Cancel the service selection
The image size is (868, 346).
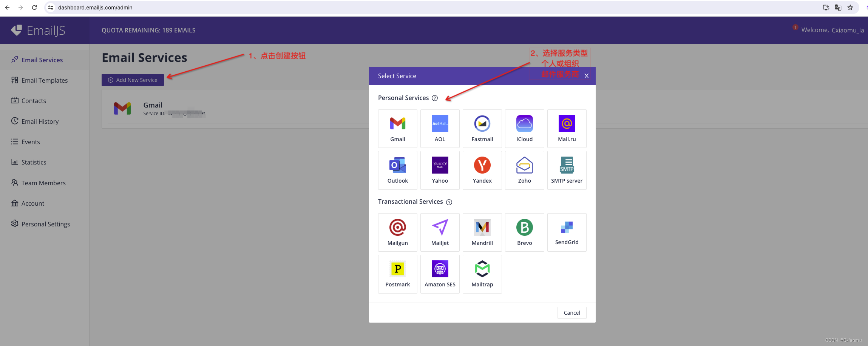click(571, 312)
